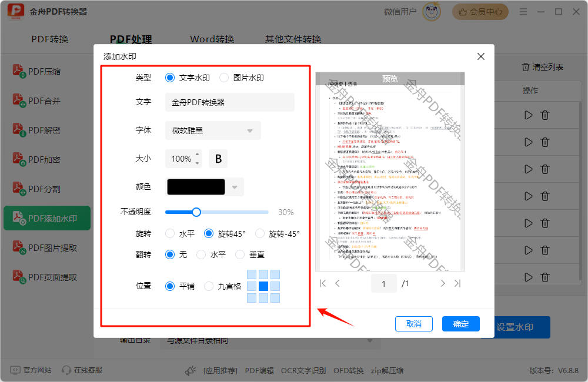The width and height of the screenshot is (588, 382).
Task: Go to first preview page
Action: (x=323, y=283)
